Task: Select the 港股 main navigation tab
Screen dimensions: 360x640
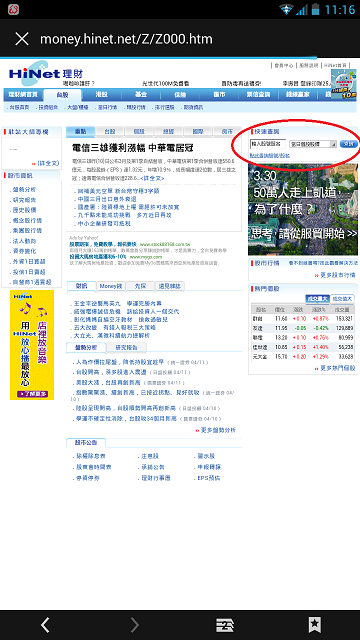Action: tap(101, 94)
